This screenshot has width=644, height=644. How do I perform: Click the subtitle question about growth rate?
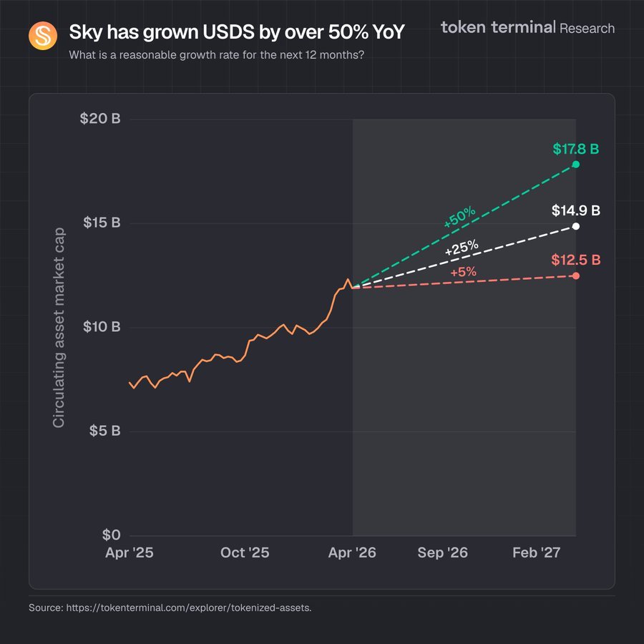(x=215, y=55)
